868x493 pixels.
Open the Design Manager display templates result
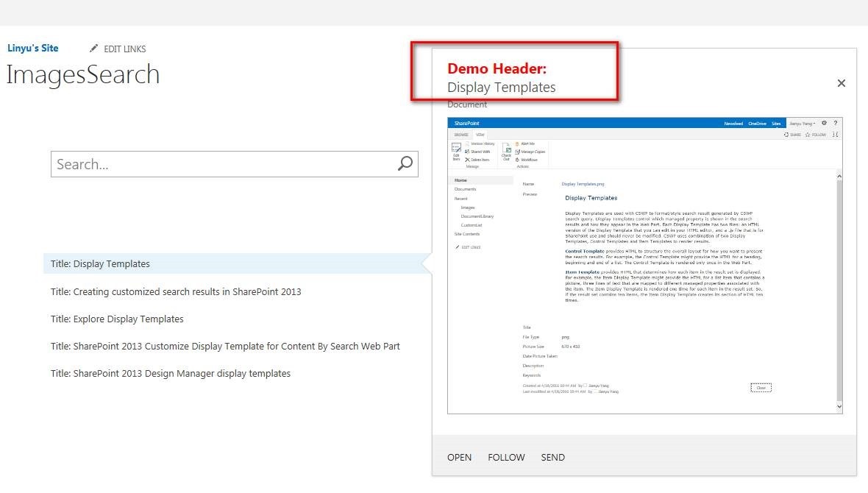click(x=171, y=373)
